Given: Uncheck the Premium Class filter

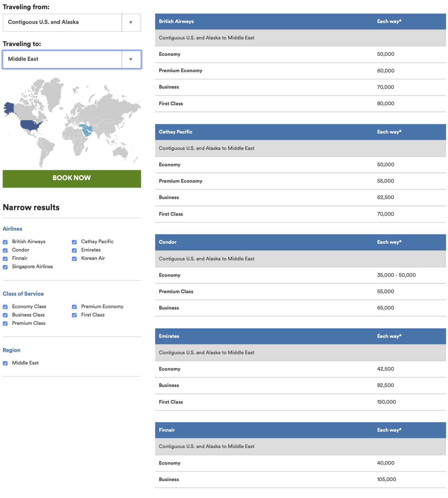Looking at the screenshot, I should coord(5,324).
